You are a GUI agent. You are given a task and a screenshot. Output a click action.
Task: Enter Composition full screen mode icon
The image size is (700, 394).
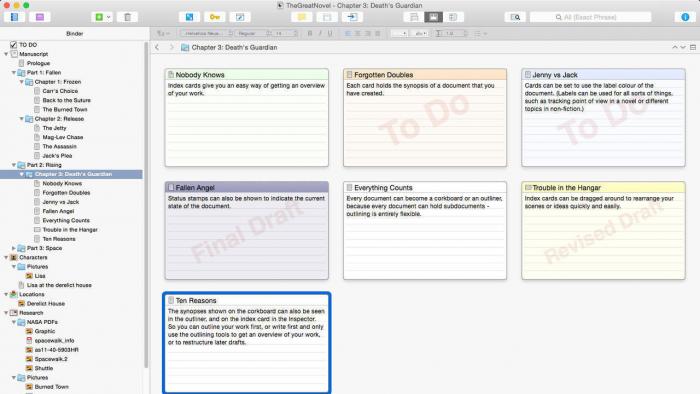click(189, 17)
